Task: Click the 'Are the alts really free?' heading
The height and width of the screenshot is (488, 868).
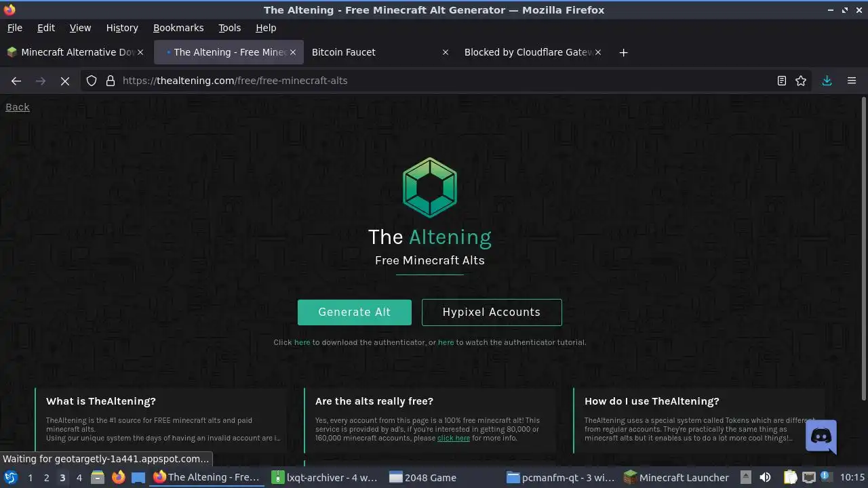Action: pos(374,401)
